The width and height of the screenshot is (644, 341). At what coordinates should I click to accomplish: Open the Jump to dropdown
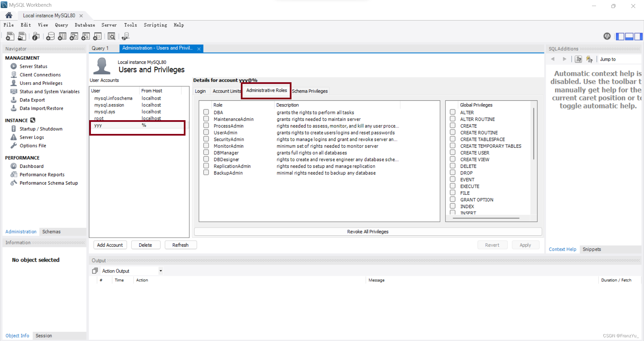[619, 59]
